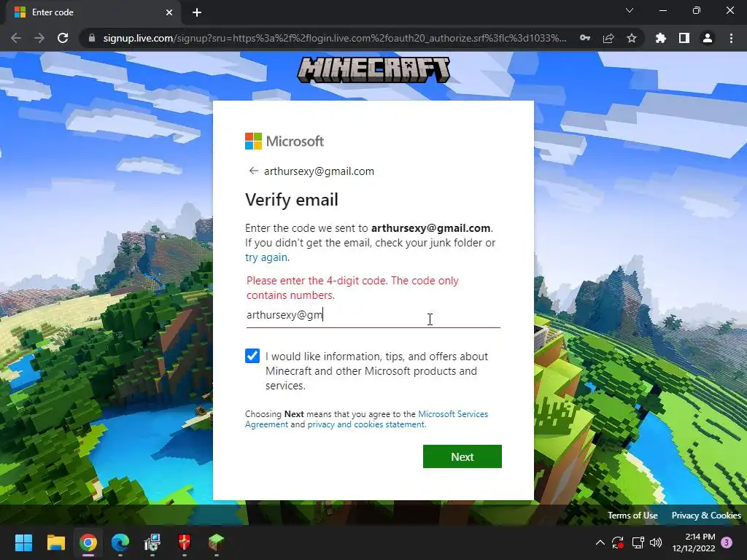Reload the signup page

[x=63, y=38]
